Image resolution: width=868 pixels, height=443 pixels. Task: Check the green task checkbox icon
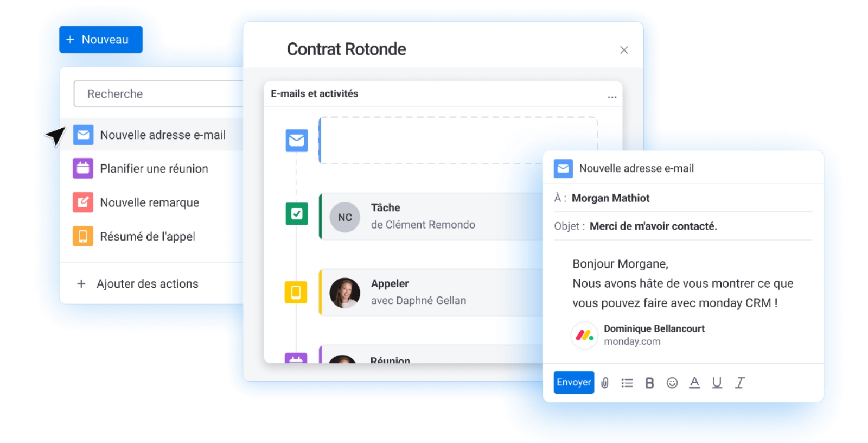pos(297,214)
